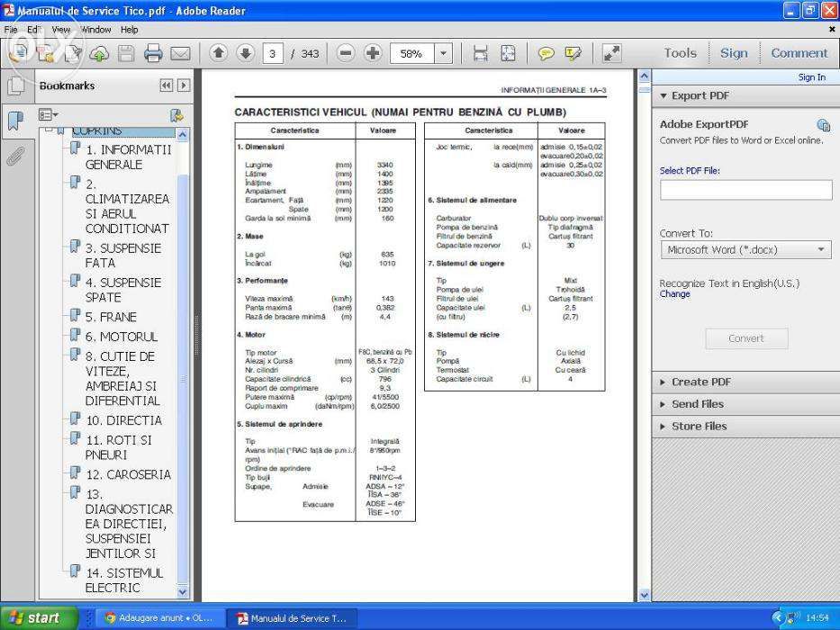Open bookmark 2. CLIMATIZAREA SI AERUL CONDITIONAT
Screen dimensions: 840x630
[128, 206]
